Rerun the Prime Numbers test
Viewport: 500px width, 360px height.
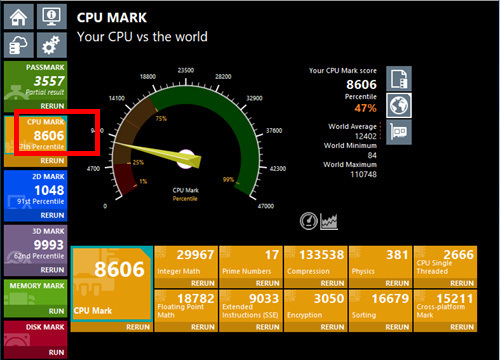pos(267,283)
